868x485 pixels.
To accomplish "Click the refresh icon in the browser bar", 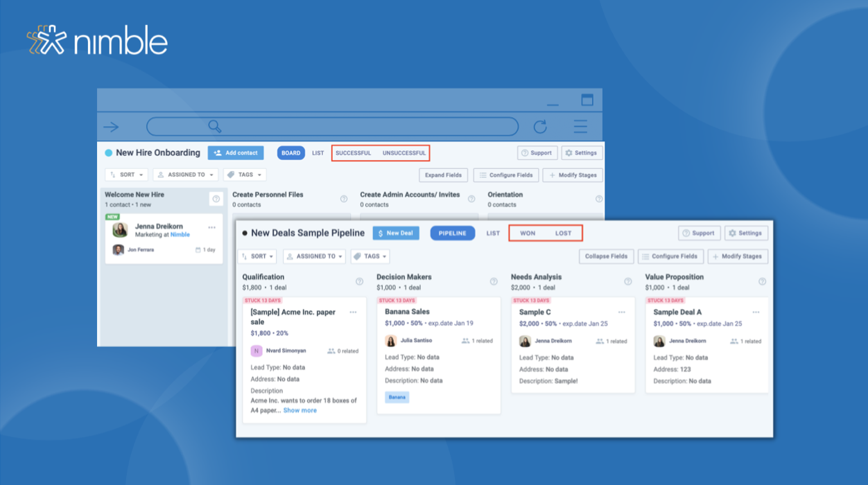I will click(539, 126).
